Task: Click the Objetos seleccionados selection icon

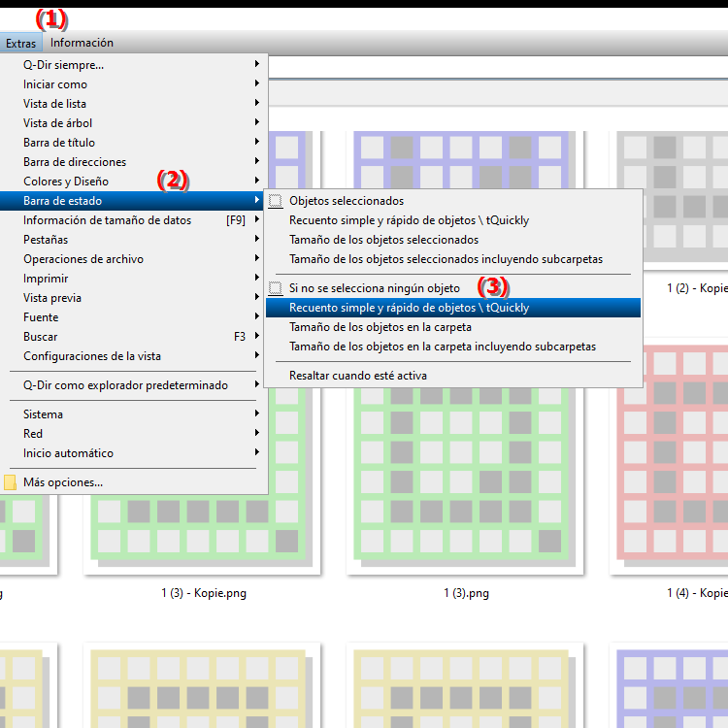Action: [276, 201]
